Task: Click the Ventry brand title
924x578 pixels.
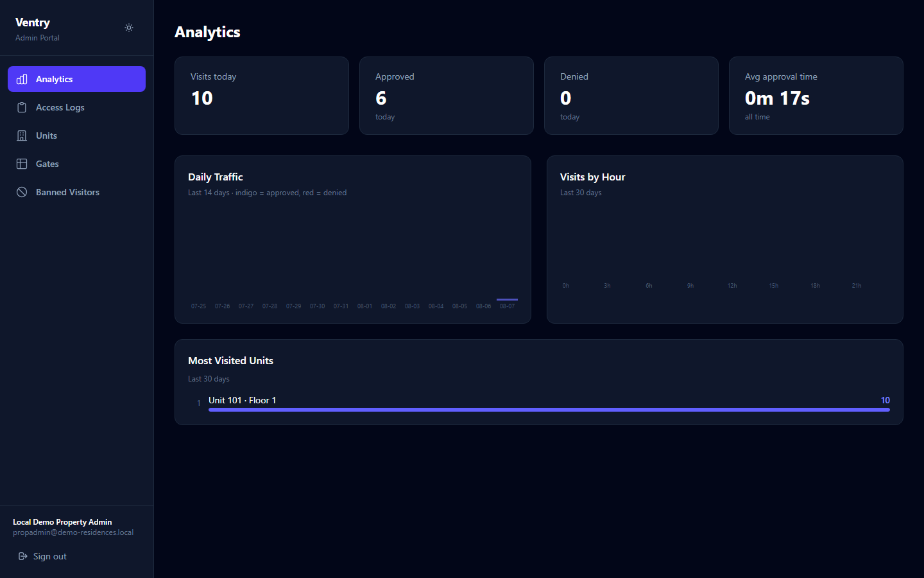Action: pos(33,22)
